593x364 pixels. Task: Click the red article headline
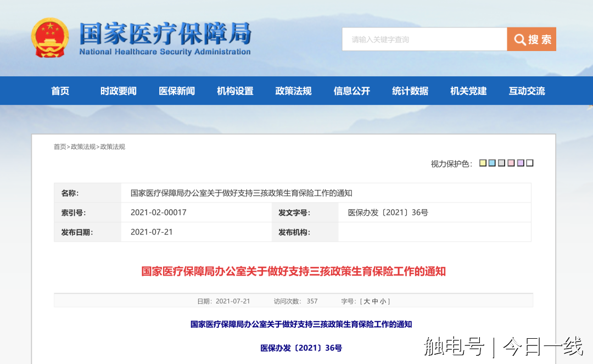[x=293, y=271]
